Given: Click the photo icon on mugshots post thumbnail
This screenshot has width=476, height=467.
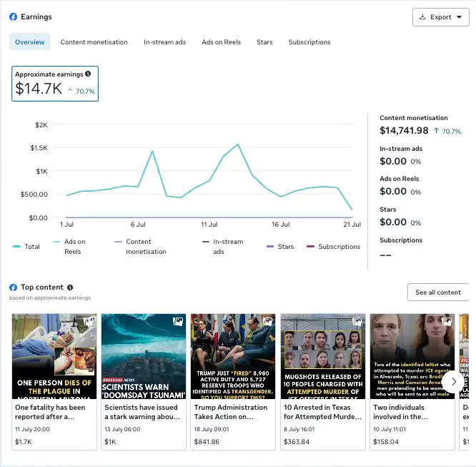Looking at the screenshot, I should tap(357, 322).
